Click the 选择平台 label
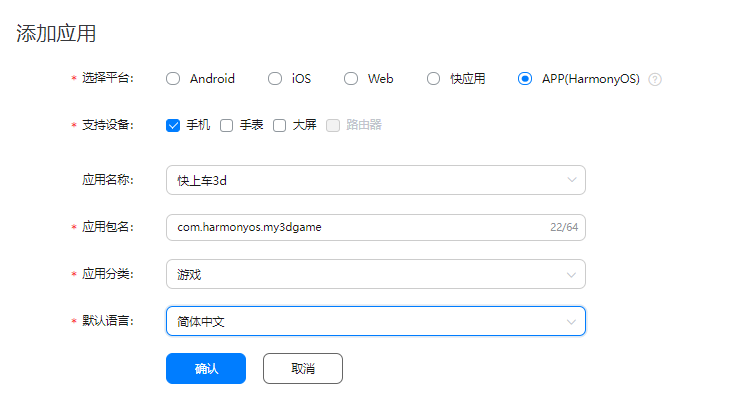Screen dimensions: 742x413 pos(108,78)
